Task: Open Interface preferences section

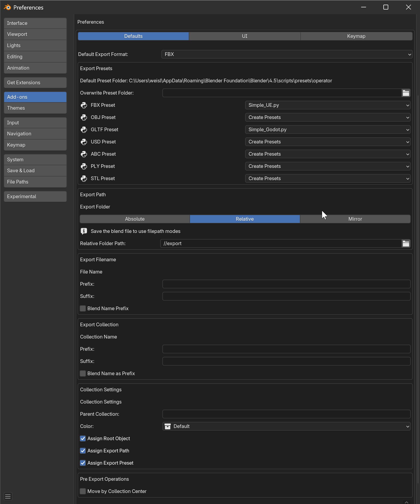Action: [35, 23]
